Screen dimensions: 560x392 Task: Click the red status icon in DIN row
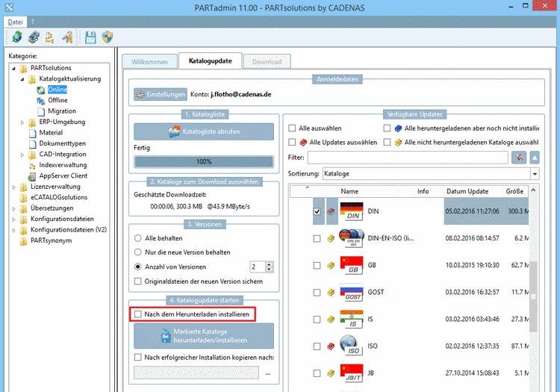coord(331,211)
